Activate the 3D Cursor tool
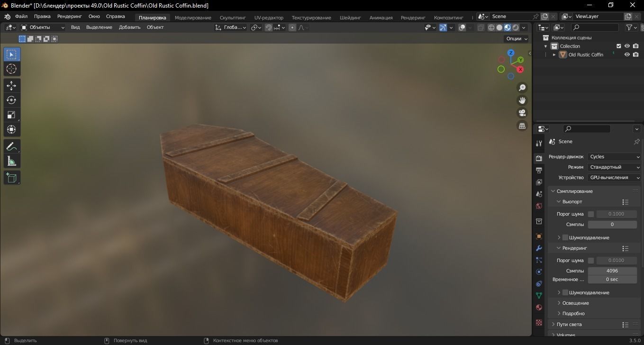The width and height of the screenshot is (644, 345). click(x=12, y=69)
